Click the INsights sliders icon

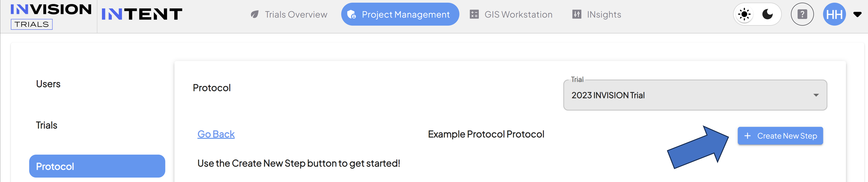[x=577, y=14]
